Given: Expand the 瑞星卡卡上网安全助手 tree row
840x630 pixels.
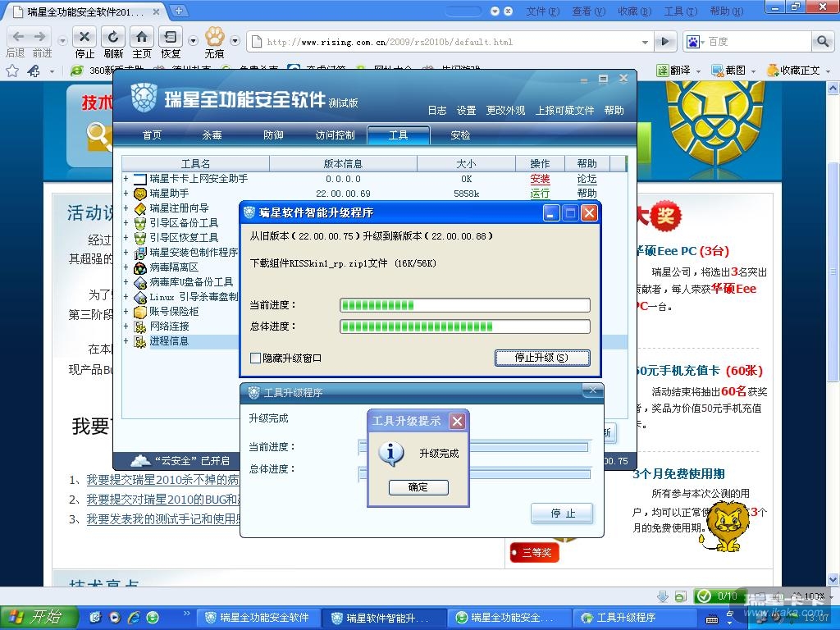Looking at the screenshot, I should tap(126, 178).
